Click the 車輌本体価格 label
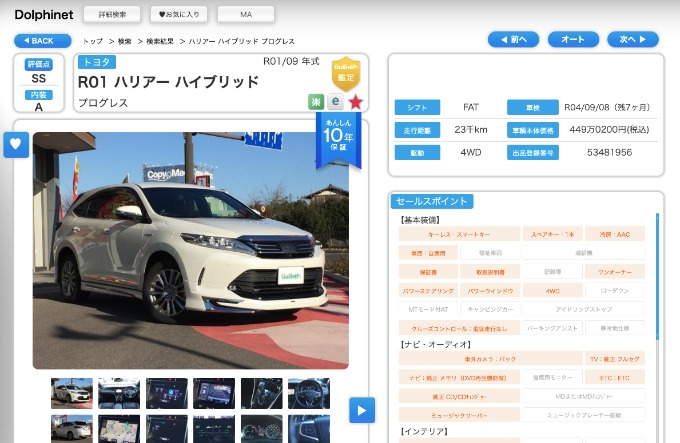 [533, 130]
